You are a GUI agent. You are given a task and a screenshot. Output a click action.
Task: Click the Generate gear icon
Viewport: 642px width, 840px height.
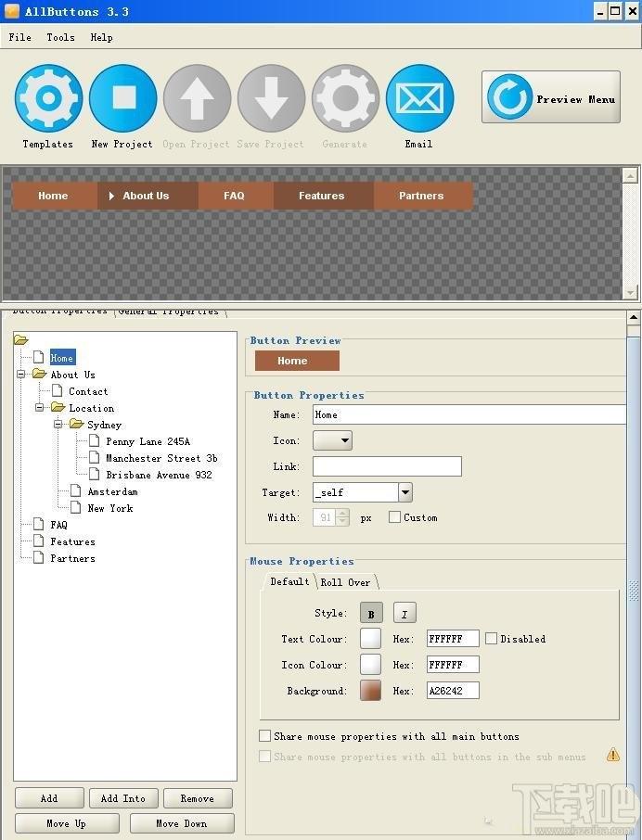(346, 98)
